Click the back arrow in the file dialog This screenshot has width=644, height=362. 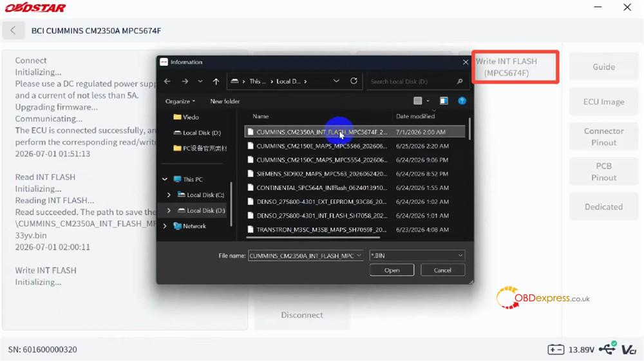coord(167,81)
